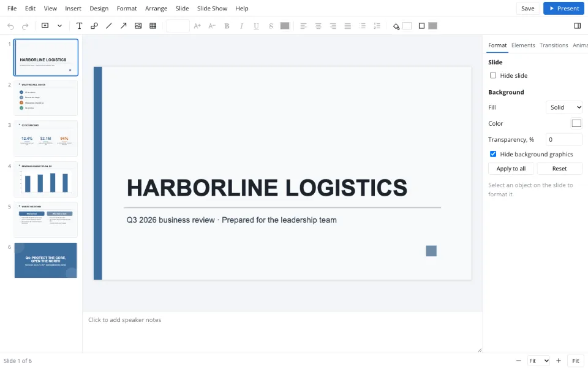The width and height of the screenshot is (588, 368).
Task: Open the text color swatch in toolbar
Action: point(285,26)
